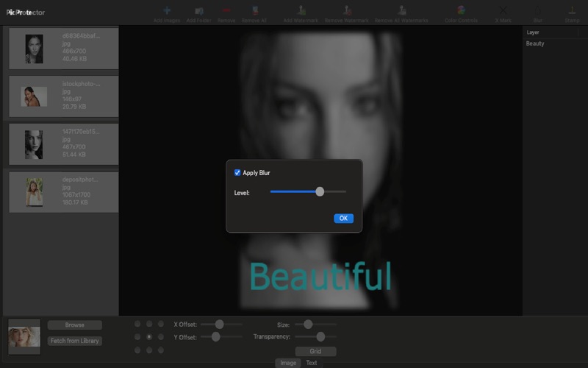Select the top-left watermark position radio button

[x=137, y=324]
